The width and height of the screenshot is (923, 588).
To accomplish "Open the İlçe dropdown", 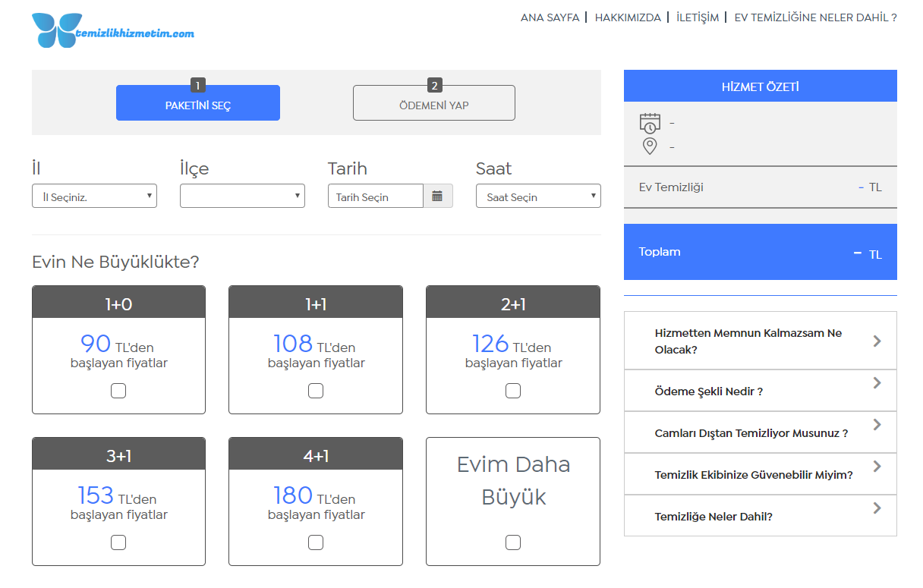I will pyautogui.click(x=242, y=196).
